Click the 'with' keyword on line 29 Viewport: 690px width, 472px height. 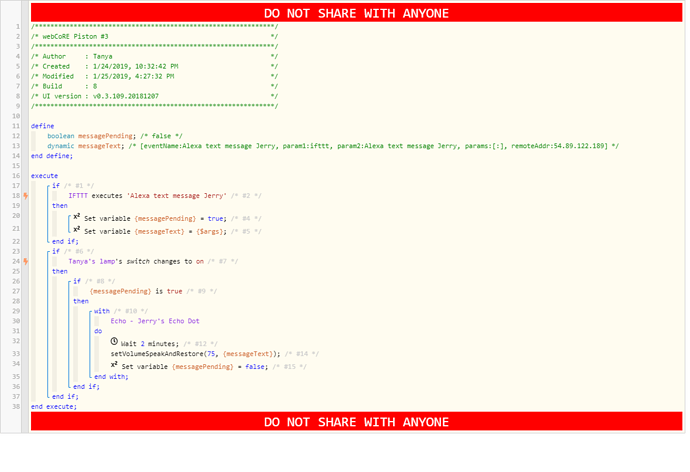(102, 311)
